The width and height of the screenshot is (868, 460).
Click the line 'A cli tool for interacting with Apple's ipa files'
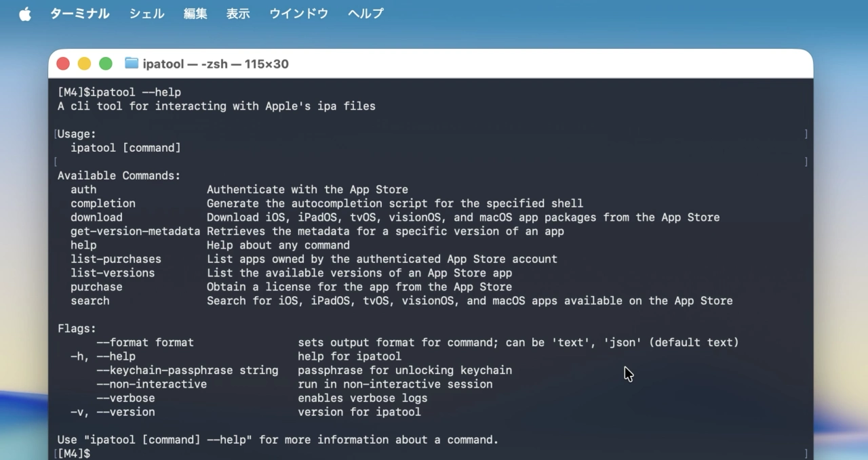click(x=216, y=106)
